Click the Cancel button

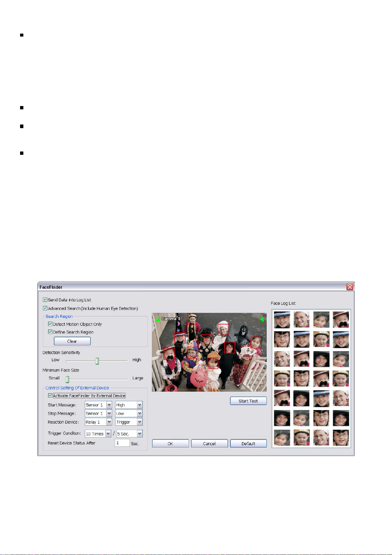209,443
